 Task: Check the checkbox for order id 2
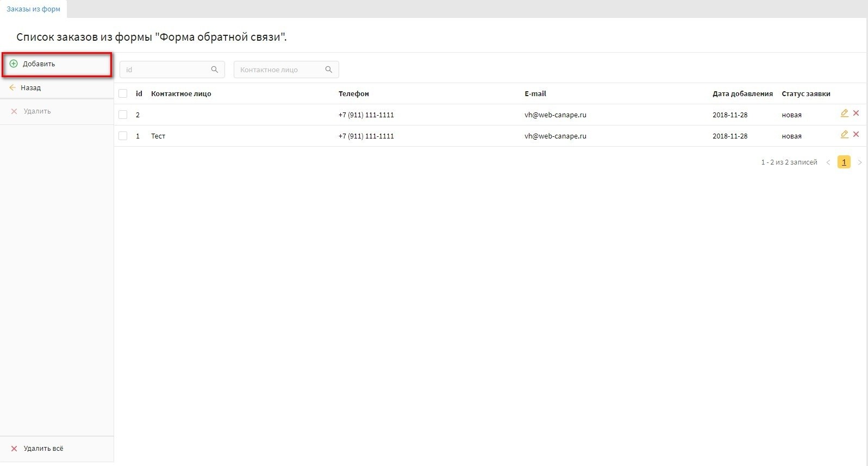pyautogui.click(x=123, y=115)
